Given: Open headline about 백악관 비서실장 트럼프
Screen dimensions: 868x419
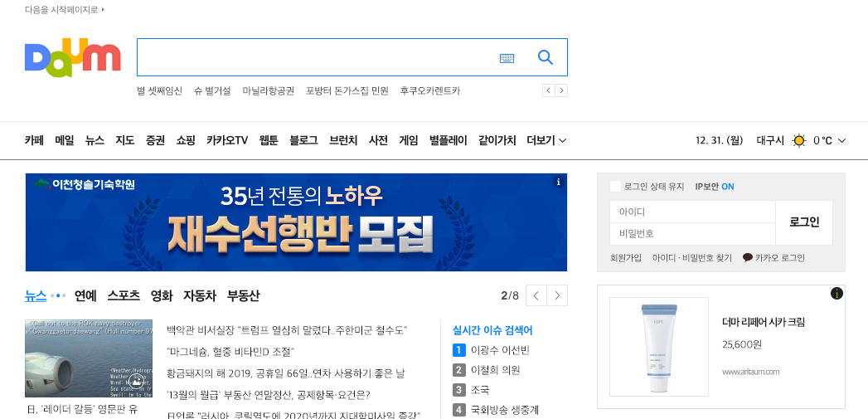Looking at the screenshot, I should (x=288, y=330).
